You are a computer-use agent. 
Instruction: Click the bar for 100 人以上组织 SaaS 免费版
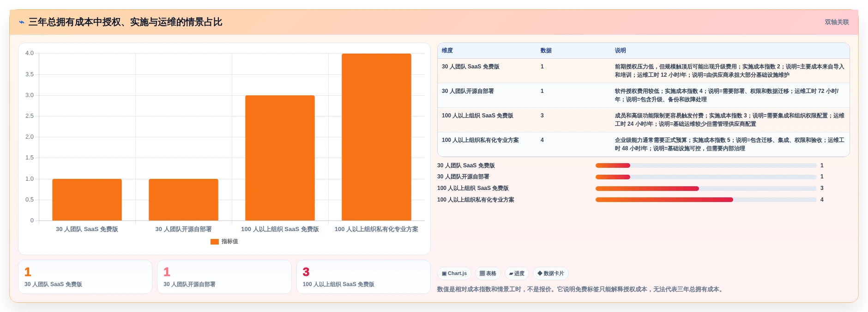[x=280, y=158]
